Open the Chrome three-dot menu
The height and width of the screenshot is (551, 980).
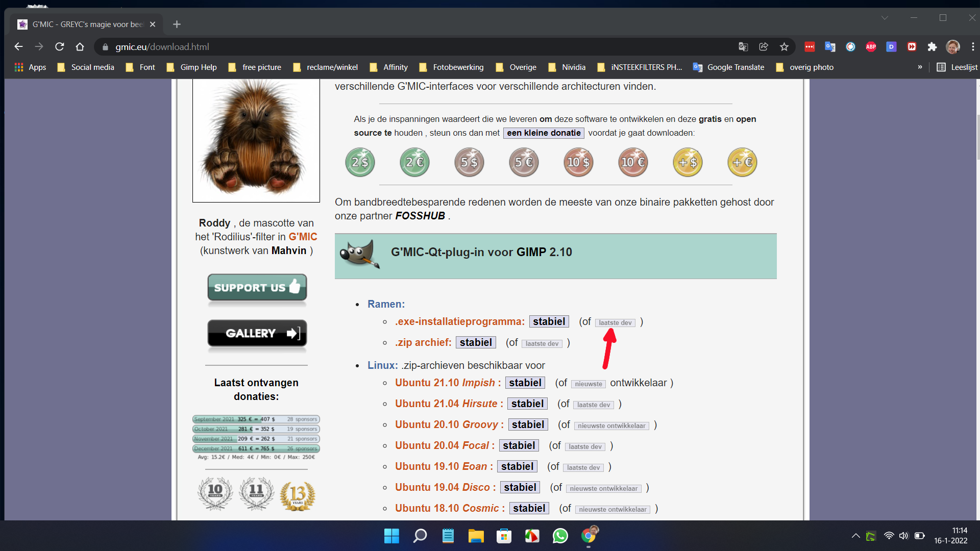coord(973,46)
